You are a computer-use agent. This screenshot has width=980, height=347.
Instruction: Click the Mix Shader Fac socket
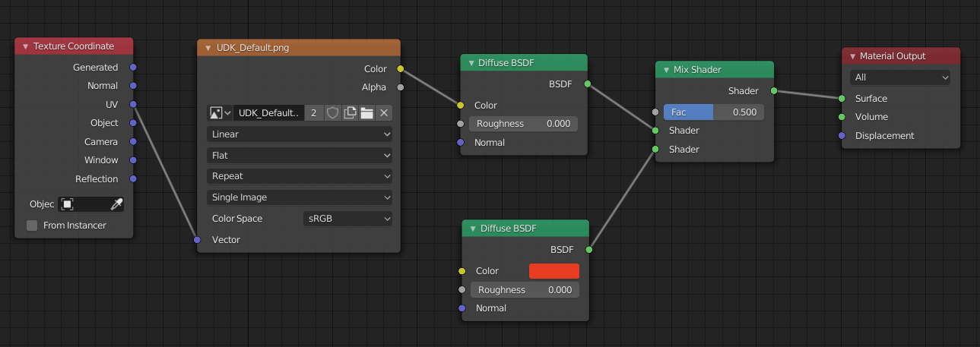pyautogui.click(x=655, y=112)
